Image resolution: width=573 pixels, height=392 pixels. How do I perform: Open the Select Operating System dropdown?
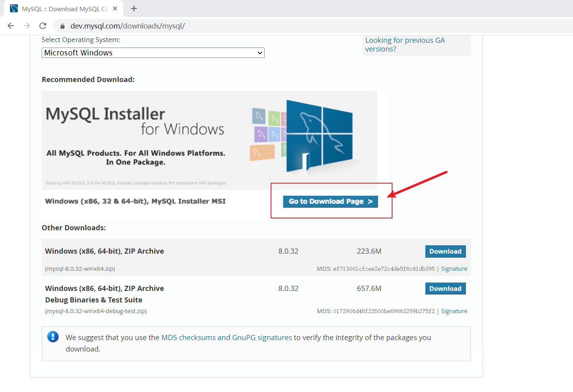tap(153, 53)
